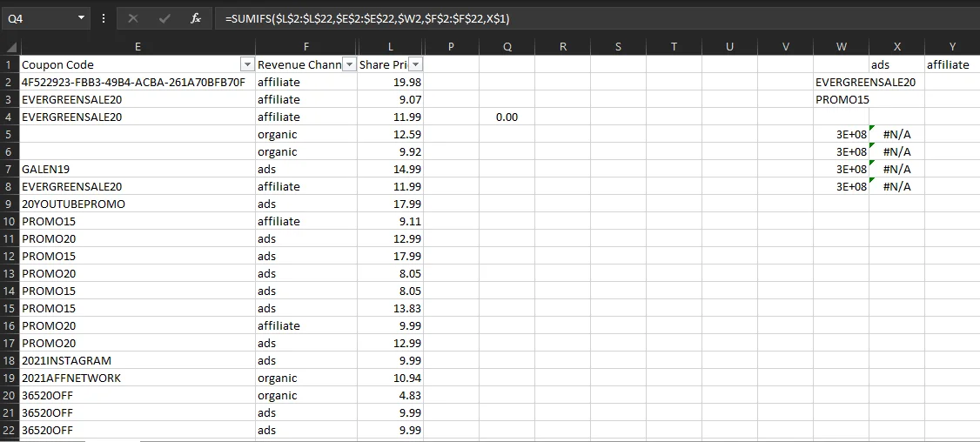Select row 10 header
The height and width of the screenshot is (442, 980).
(x=9, y=222)
